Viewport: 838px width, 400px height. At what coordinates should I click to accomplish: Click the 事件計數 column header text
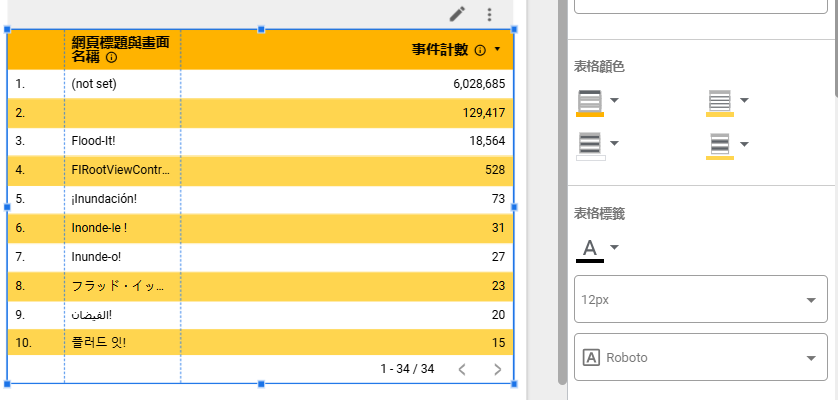tap(439, 49)
